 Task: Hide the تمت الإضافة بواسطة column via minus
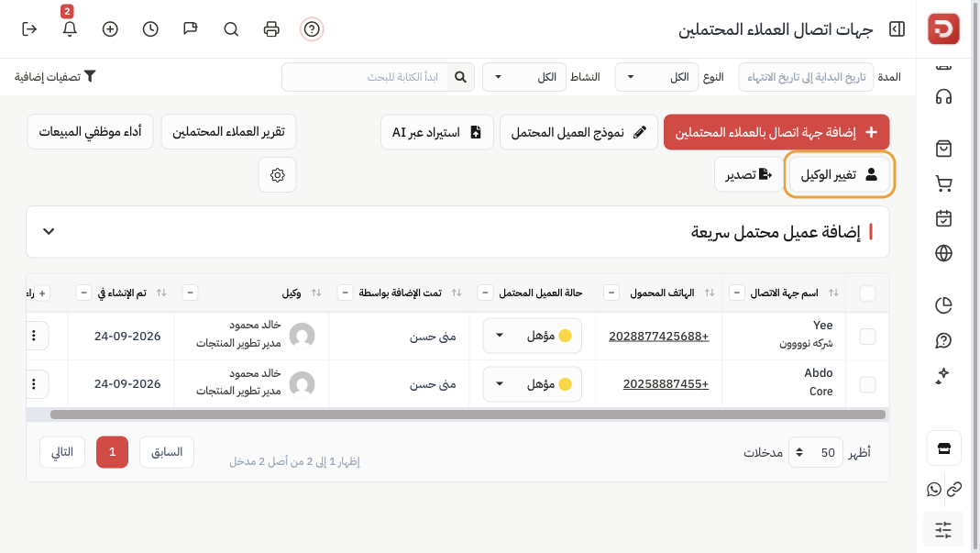point(345,293)
